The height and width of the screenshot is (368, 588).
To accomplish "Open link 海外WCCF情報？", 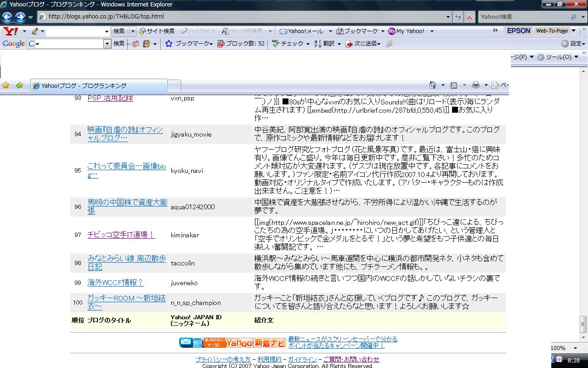I will pos(116,282).
